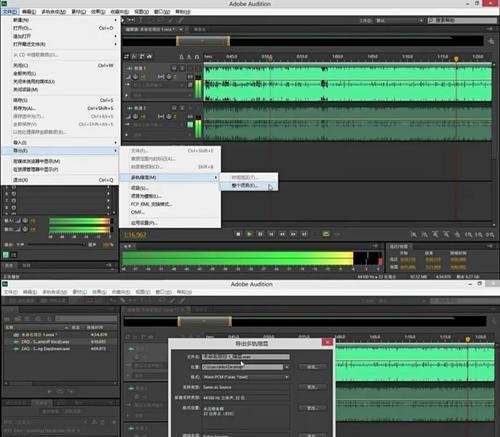Select ZAQ Vocal.wav row in Files panel
This screenshot has width=500, height=437.
(60, 342)
